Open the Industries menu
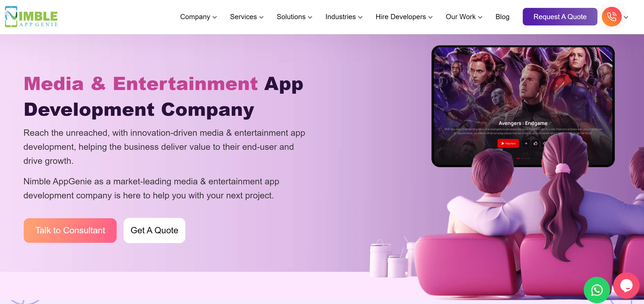Image resolution: width=644 pixels, height=304 pixels. tap(344, 17)
